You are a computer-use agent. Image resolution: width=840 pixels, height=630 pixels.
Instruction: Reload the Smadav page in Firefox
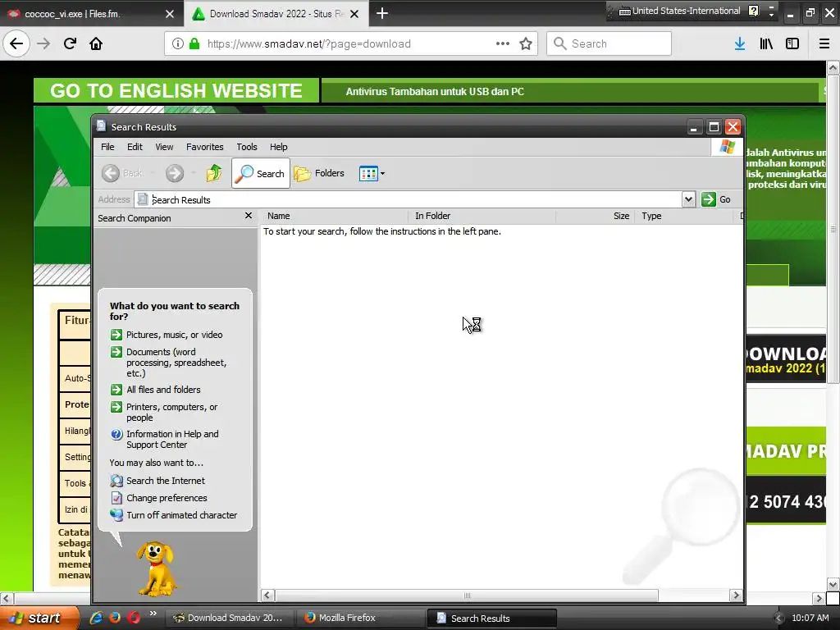pos(70,43)
